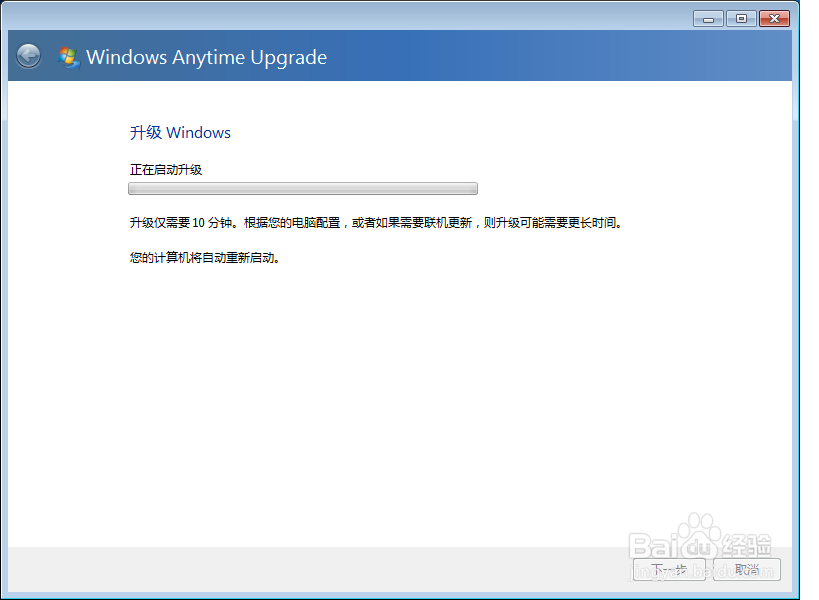Click the round back arrow button
The width and height of the screenshot is (819, 600).
pos(28,56)
